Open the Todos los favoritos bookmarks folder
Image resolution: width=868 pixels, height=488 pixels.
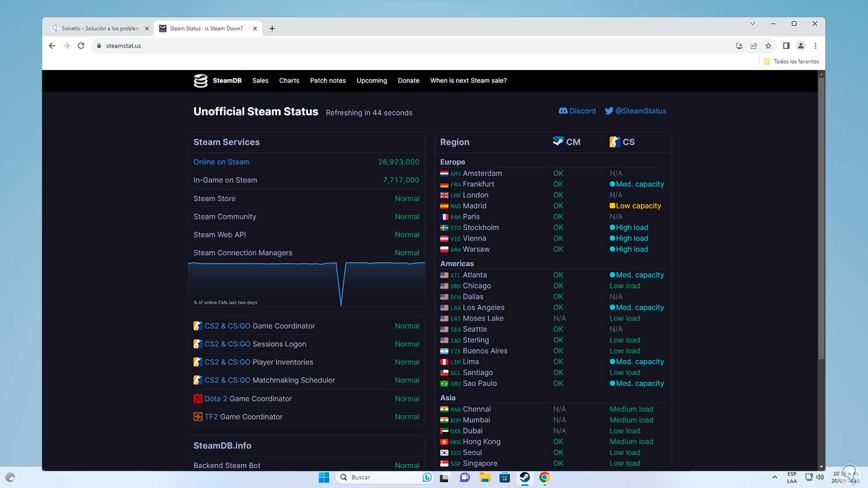[x=791, y=61]
